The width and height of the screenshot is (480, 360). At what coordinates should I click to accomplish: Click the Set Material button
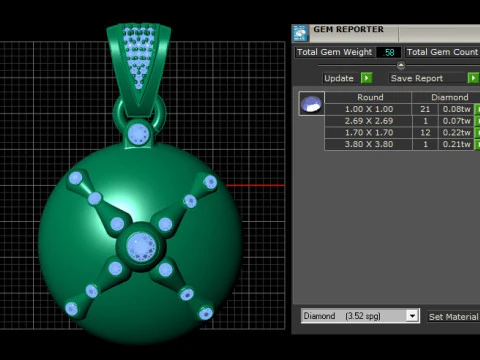453,317
